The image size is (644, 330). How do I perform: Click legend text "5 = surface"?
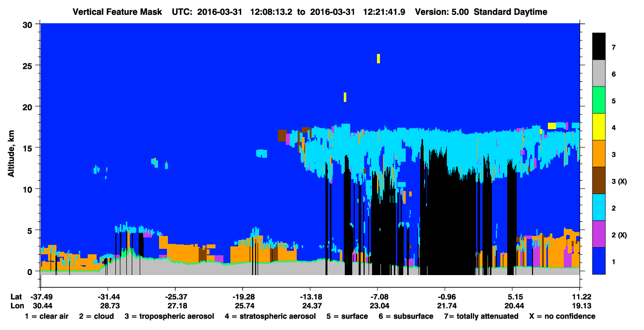pyautogui.click(x=347, y=316)
